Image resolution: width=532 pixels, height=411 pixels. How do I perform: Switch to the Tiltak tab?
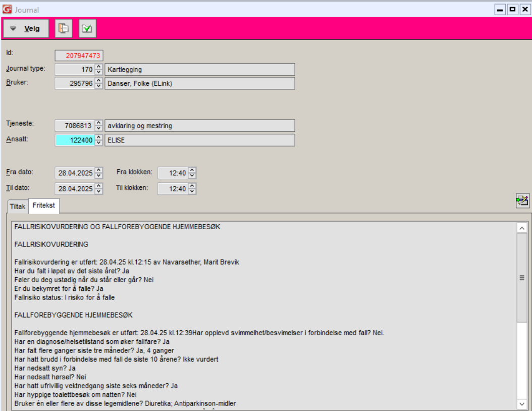click(18, 207)
